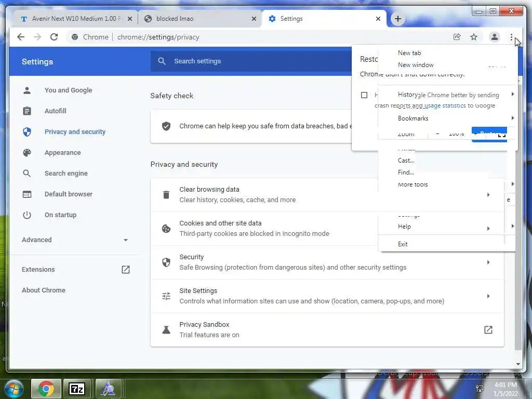Open Extensions page link
Viewport: 532px width, 399px height.
click(x=38, y=270)
